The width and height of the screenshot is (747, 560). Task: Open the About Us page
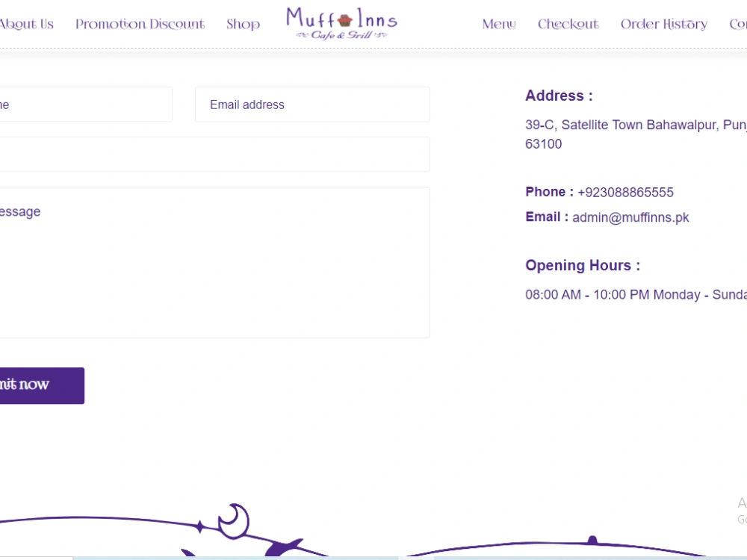[x=26, y=24]
